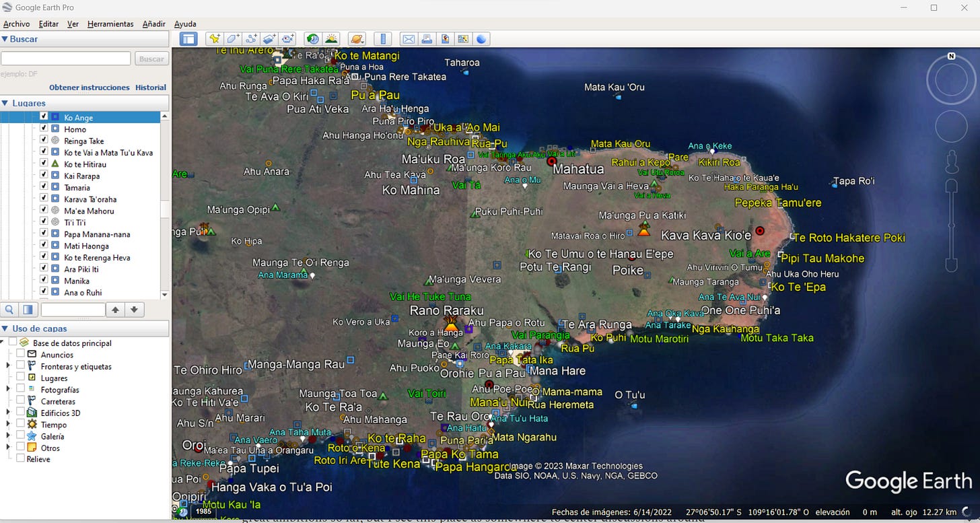Enable the Carreteras layer checkbox

(21, 401)
